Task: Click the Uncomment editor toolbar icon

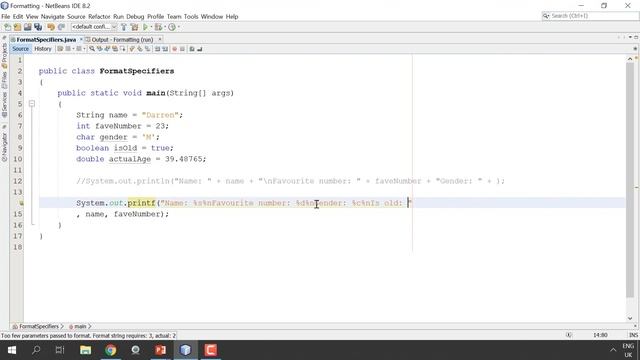Action: (199, 49)
